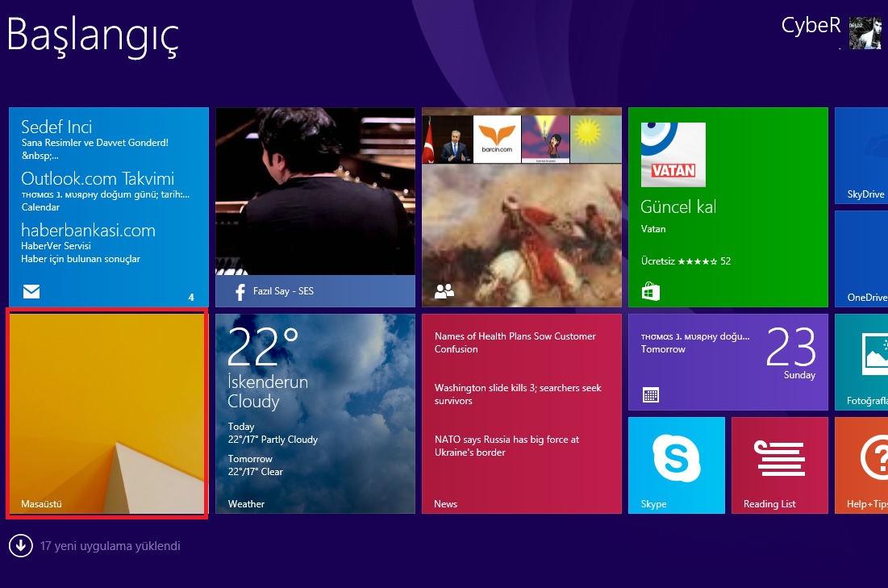The height and width of the screenshot is (588, 888).
Task: Open the cartoon character contact thumbnail
Action: point(545,140)
